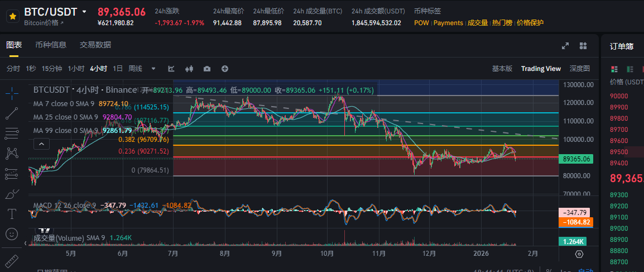
Task: Switch to 深度图 depth chart
Action: [x=579, y=69]
